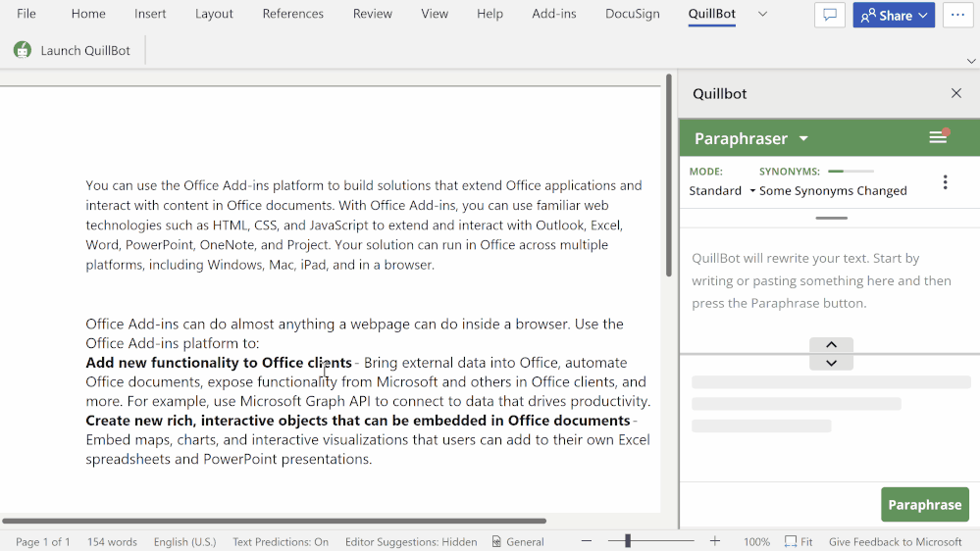This screenshot has height=551, width=980.
Task: Open the DocuSign tab
Action: 633,14
